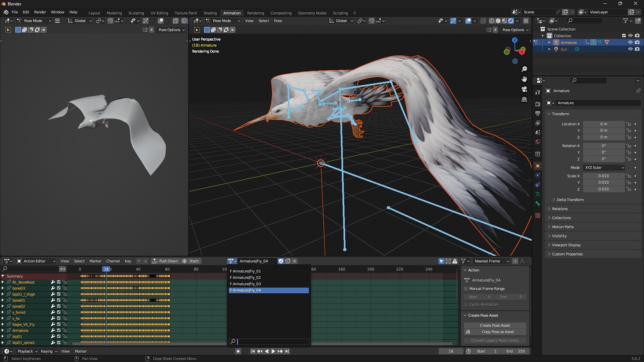Uncheck the bone03 channel checkbox
Viewport: 644px width, 362px height.
[x=59, y=288]
